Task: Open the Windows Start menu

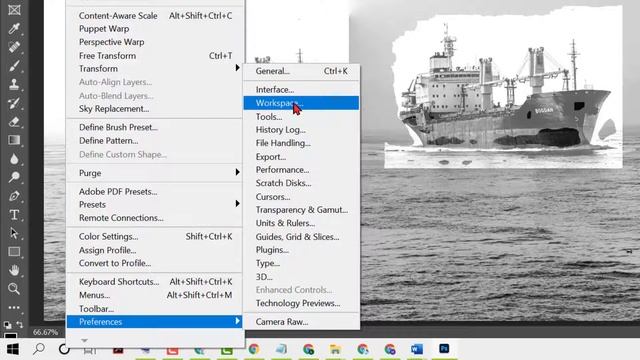Action: (x=13, y=349)
